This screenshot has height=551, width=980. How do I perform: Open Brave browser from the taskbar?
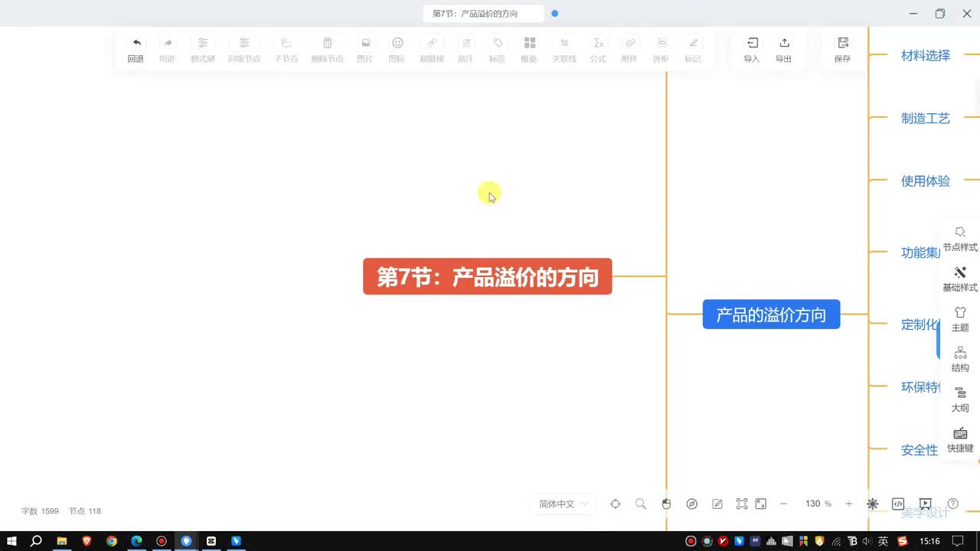click(x=87, y=541)
